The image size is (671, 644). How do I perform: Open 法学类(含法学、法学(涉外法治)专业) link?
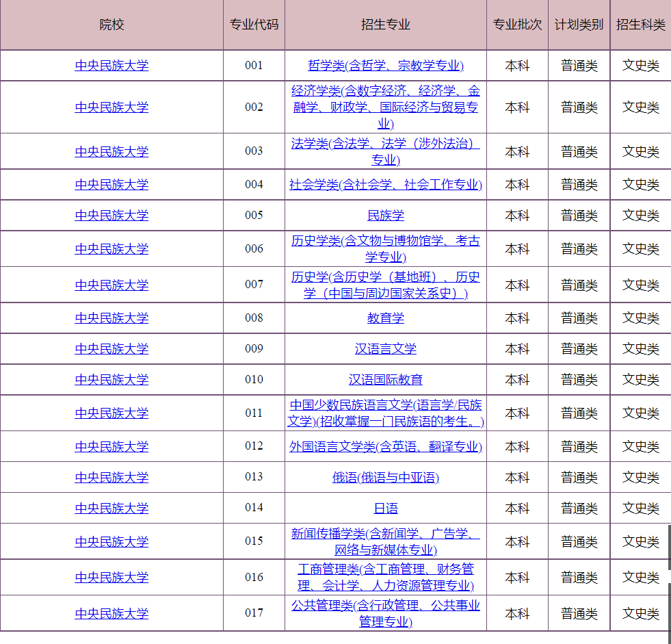pos(386,151)
